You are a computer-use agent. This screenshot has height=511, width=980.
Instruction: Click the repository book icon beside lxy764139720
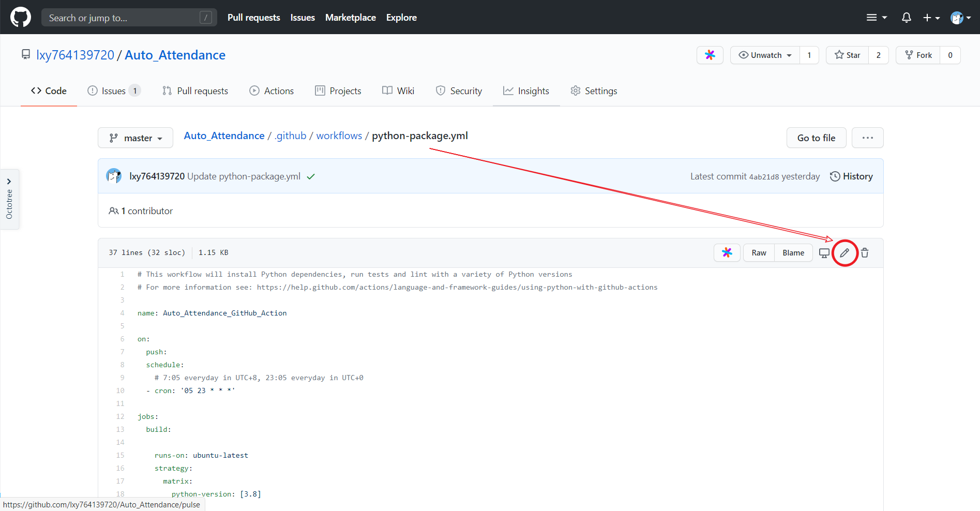(x=26, y=54)
